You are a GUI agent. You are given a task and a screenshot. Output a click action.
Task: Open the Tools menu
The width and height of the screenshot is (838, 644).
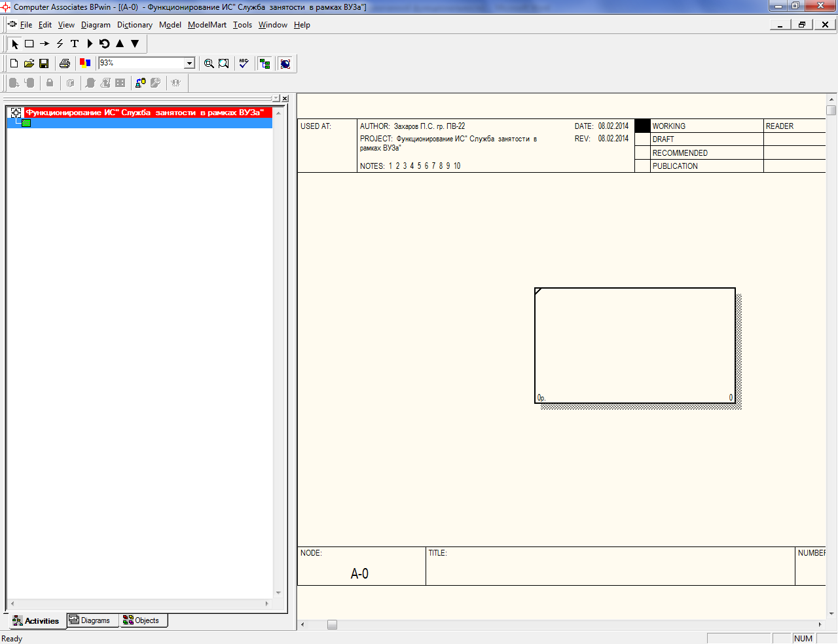click(242, 25)
